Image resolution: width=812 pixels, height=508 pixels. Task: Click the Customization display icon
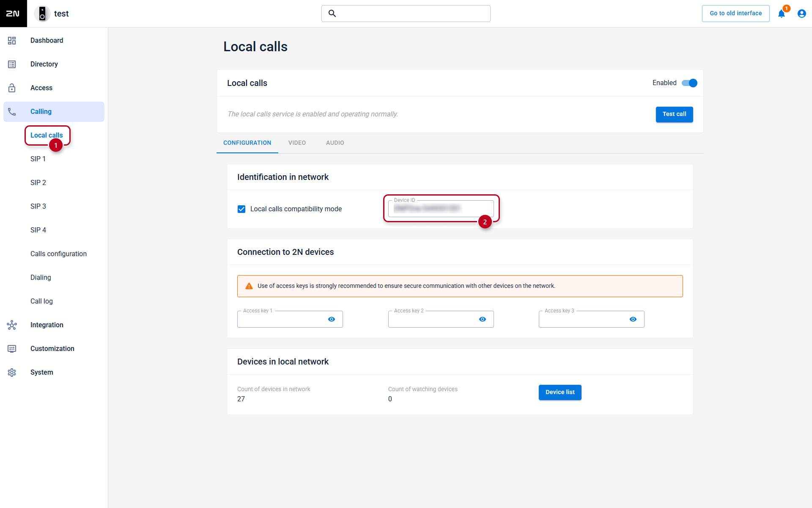point(12,349)
